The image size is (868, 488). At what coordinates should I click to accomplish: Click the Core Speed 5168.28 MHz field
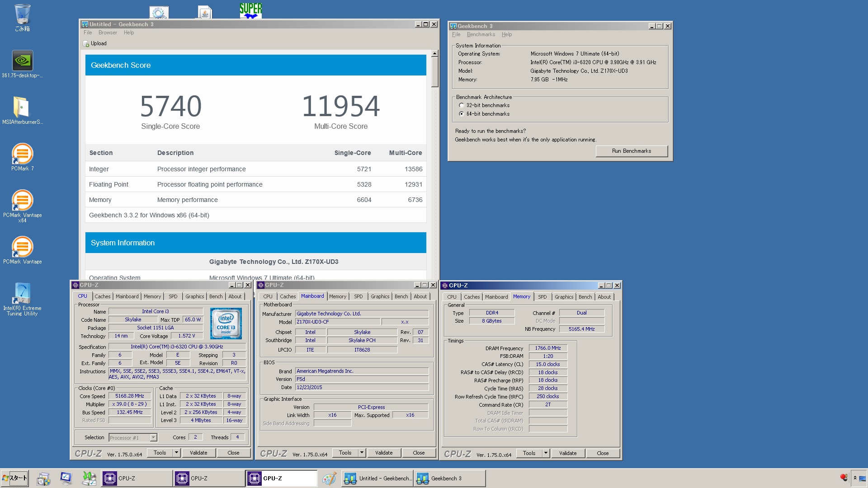click(x=130, y=396)
